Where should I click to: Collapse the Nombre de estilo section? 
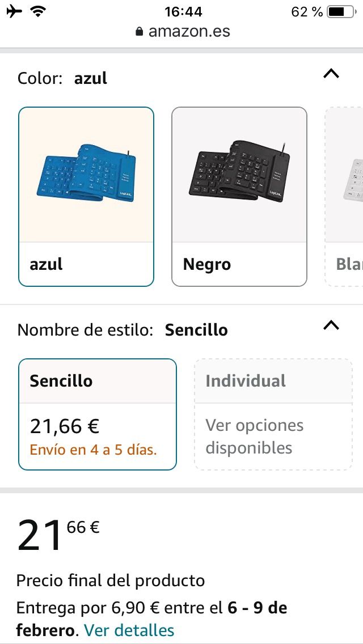click(331, 325)
